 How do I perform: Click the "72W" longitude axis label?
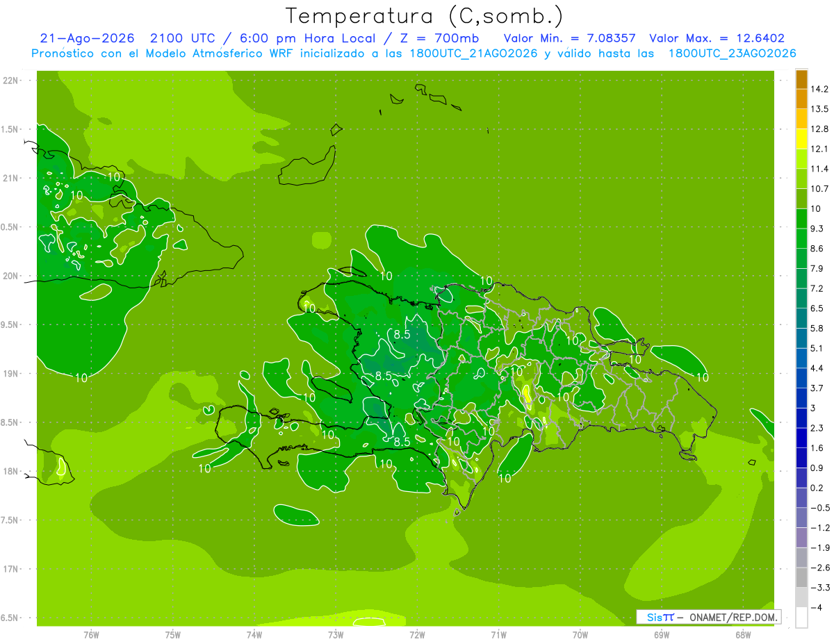point(417,634)
